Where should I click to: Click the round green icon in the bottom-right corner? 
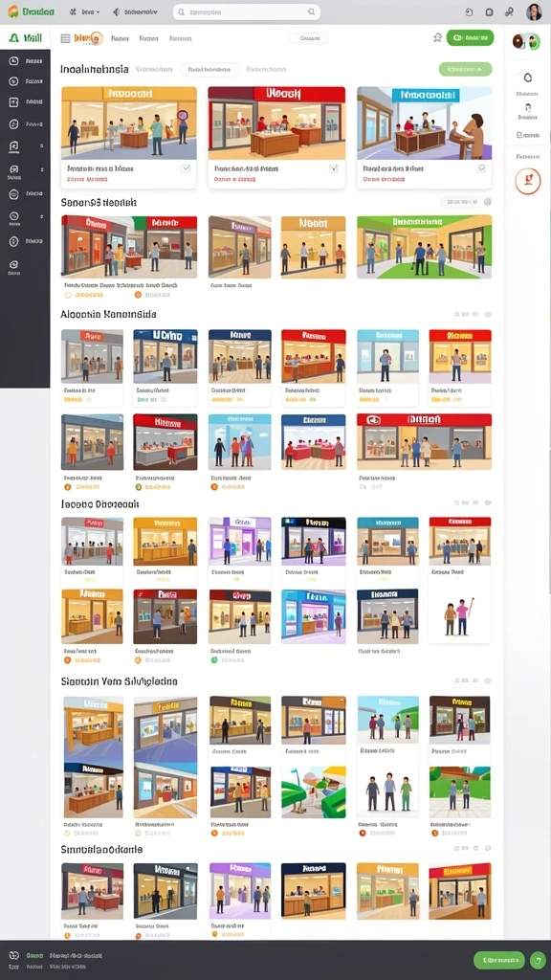[x=538, y=959]
